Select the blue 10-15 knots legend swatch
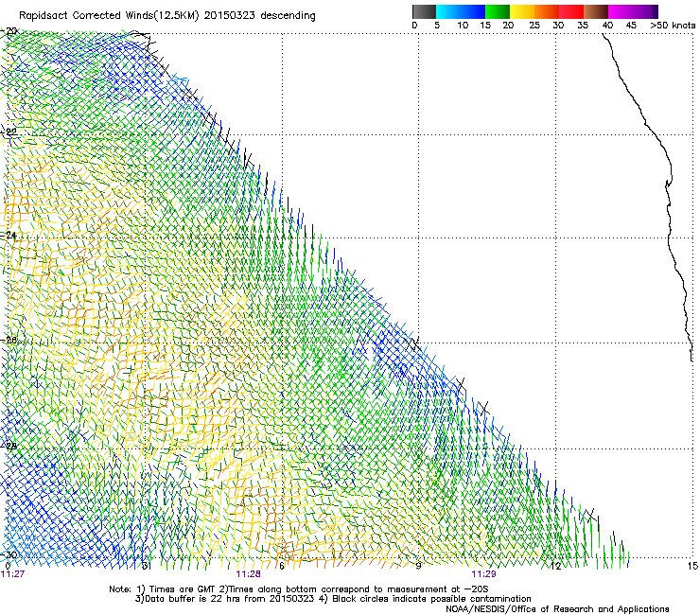Image resolution: width=700 pixels, height=615 pixels. 473,11
